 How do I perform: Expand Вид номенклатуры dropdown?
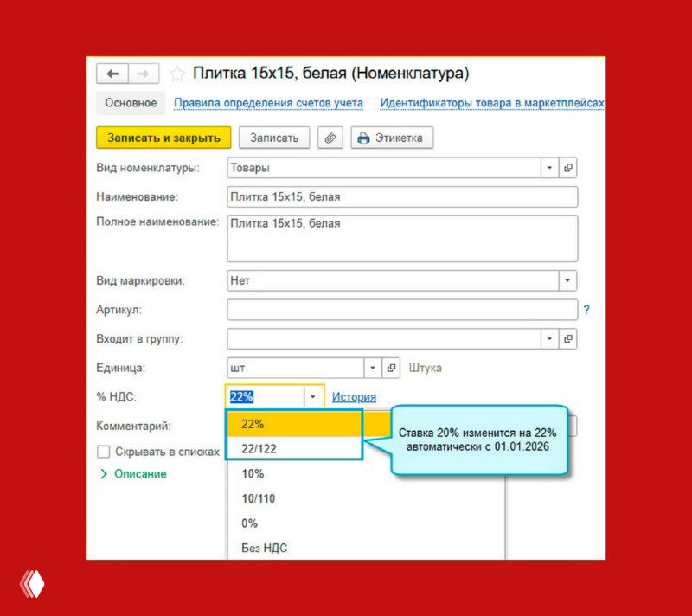[x=549, y=168]
